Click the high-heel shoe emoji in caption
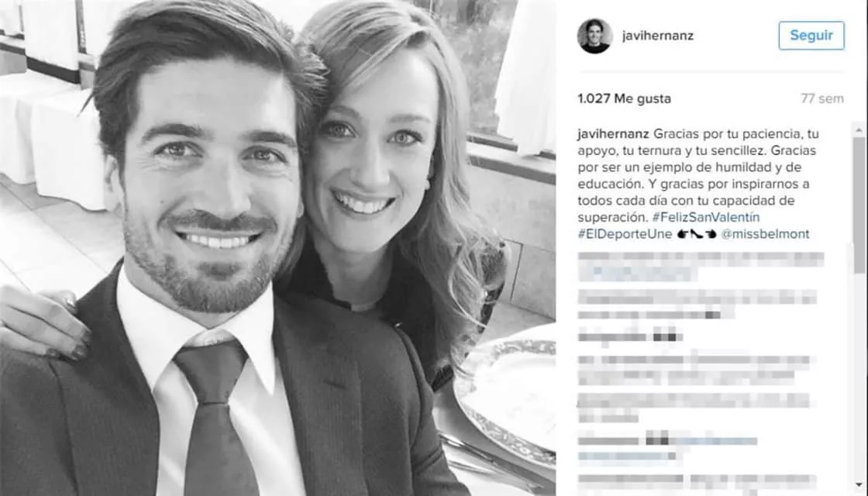Image resolution: width=868 pixels, height=496 pixels. click(697, 234)
